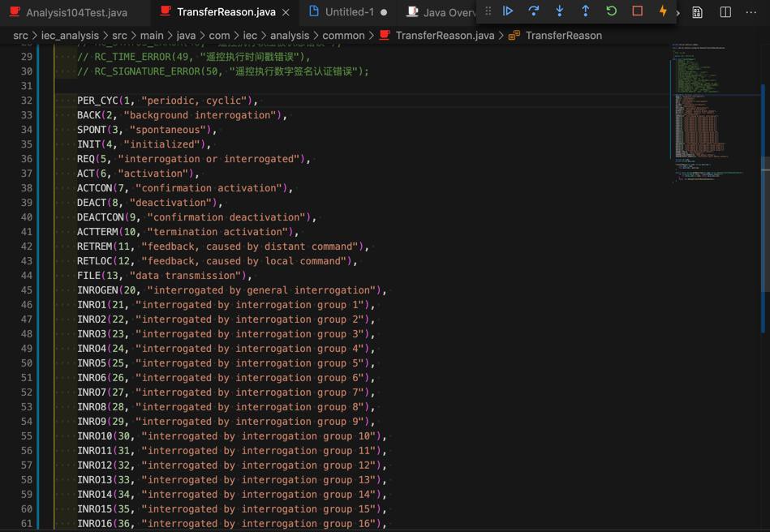Grab the debug toolbar drag handle
770x532 pixels.
click(x=488, y=11)
